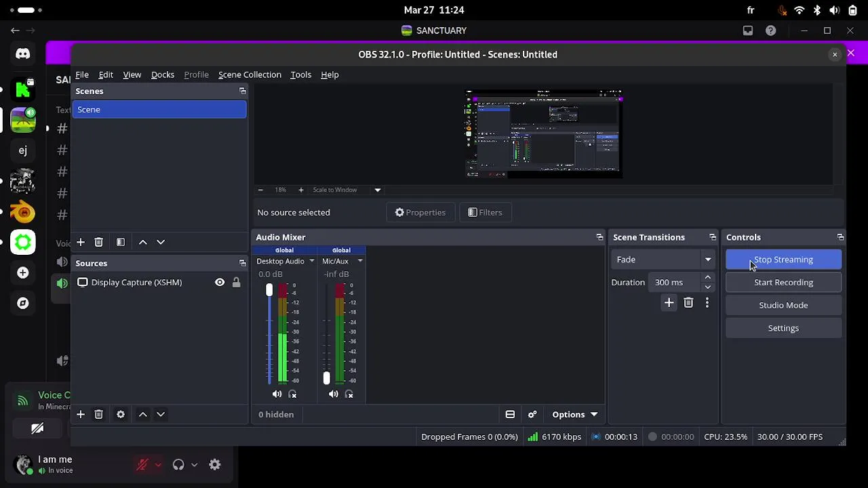Open advanced audio properties gears icon

click(532, 415)
